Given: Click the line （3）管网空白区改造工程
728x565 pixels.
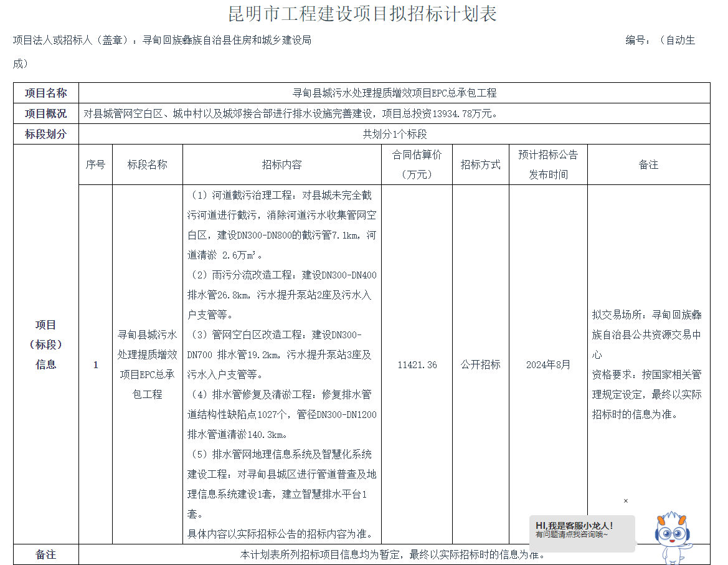Looking at the screenshot, I should coord(275,335).
